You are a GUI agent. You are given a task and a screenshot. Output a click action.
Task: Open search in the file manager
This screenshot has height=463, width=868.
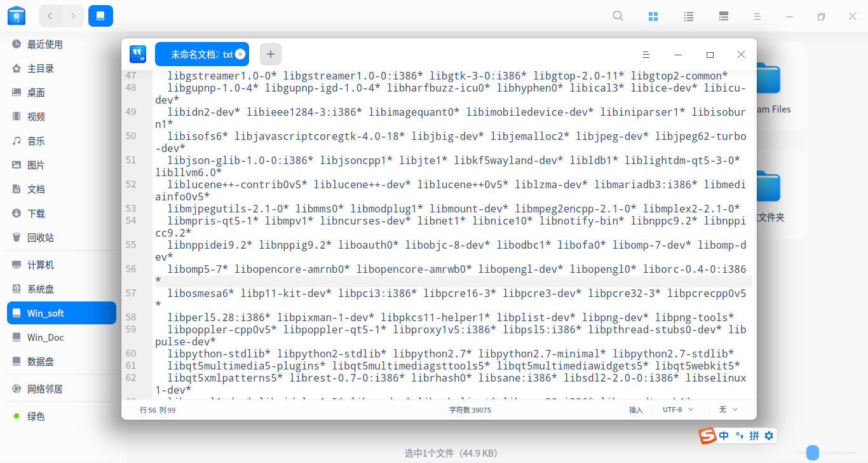click(618, 16)
